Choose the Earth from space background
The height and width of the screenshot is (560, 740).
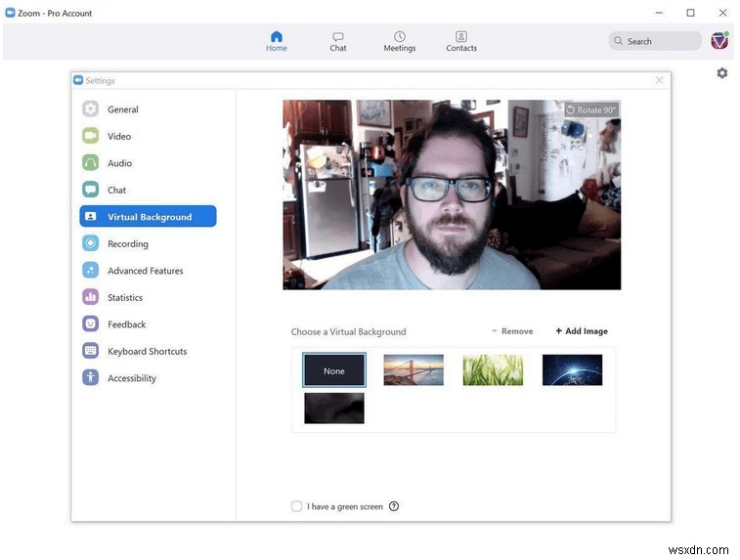(x=572, y=369)
